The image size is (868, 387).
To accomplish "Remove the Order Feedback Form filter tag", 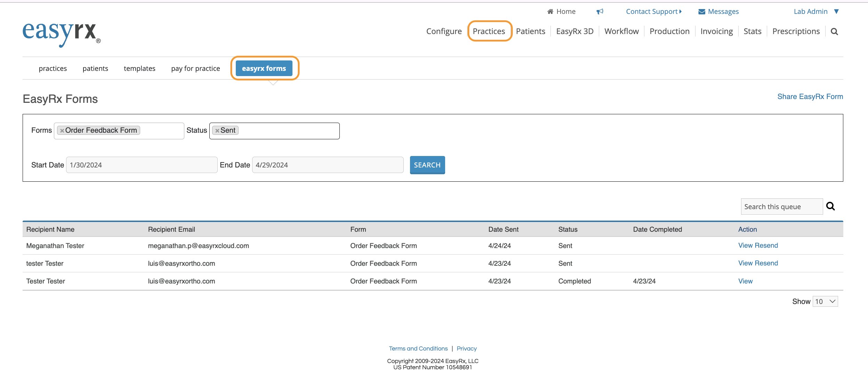I will coord(62,131).
